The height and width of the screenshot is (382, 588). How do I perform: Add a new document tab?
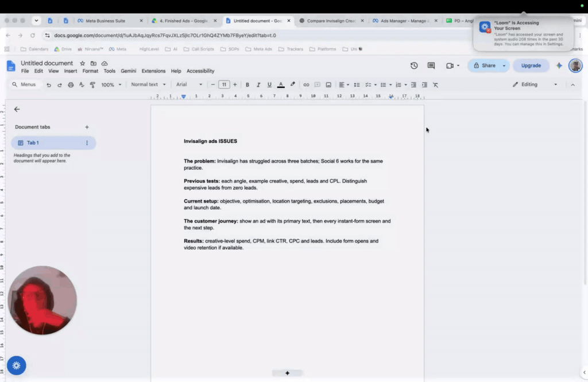point(87,127)
